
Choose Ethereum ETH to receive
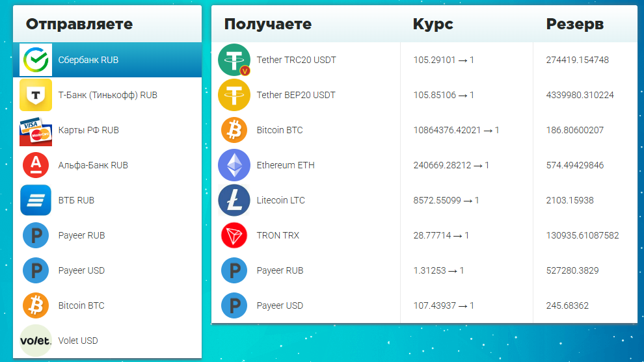point(286,165)
